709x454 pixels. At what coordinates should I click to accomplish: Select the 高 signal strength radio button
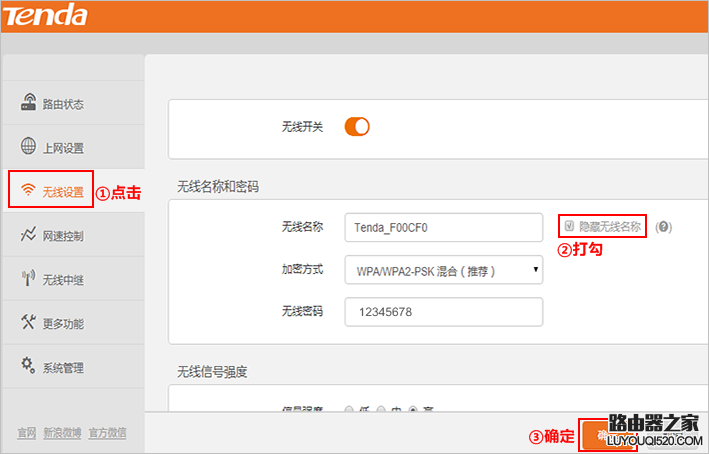(412, 410)
